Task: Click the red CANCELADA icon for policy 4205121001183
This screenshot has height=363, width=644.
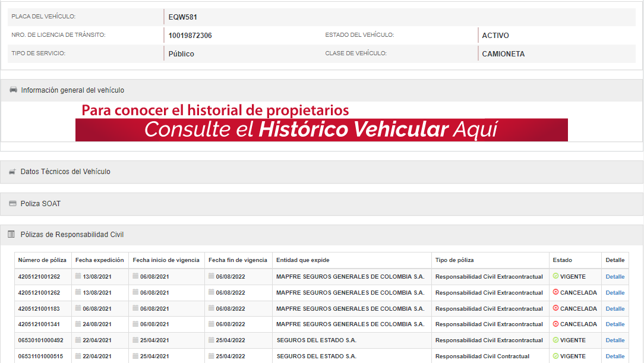Action: [x=555, y=308]
